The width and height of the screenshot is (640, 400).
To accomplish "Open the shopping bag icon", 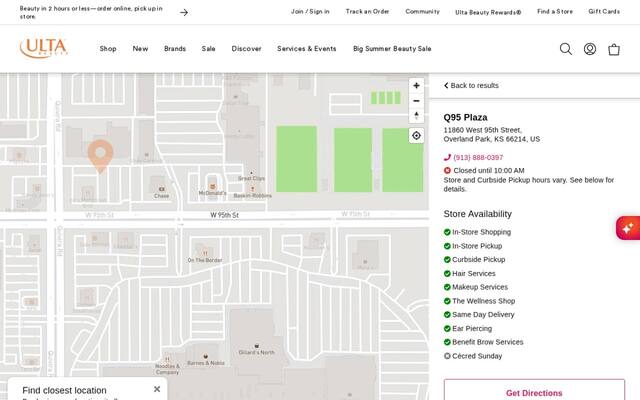I will pos(614,49).
